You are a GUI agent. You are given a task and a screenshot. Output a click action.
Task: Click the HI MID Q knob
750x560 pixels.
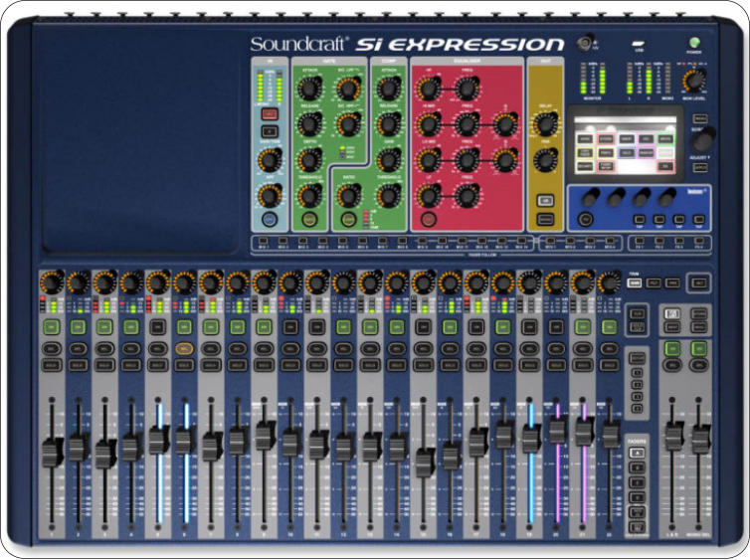(505, 124)
